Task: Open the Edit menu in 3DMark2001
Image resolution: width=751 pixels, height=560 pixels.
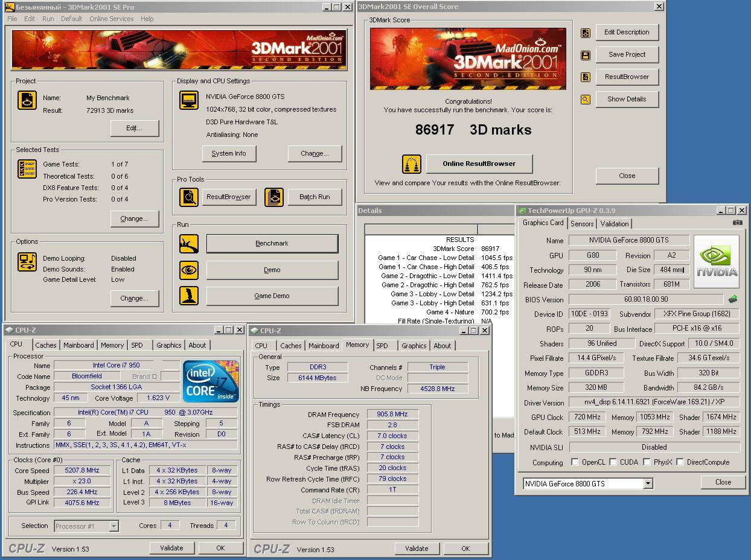Action: click(30, 19)
